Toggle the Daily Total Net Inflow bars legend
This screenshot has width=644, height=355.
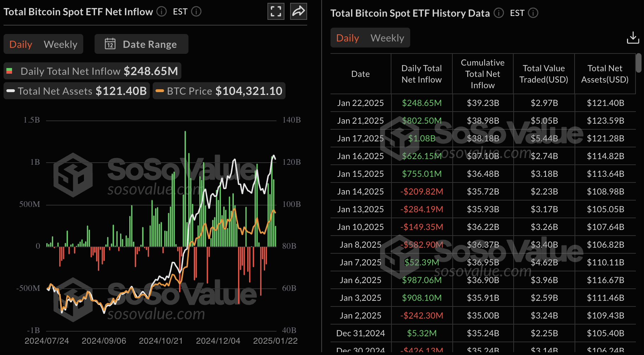tap(92, 71)
